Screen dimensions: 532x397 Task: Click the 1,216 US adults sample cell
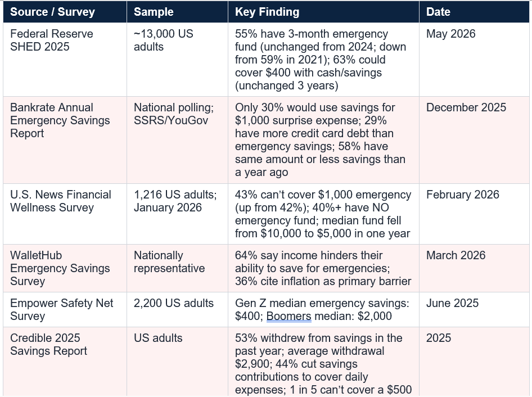pos(178,214)
